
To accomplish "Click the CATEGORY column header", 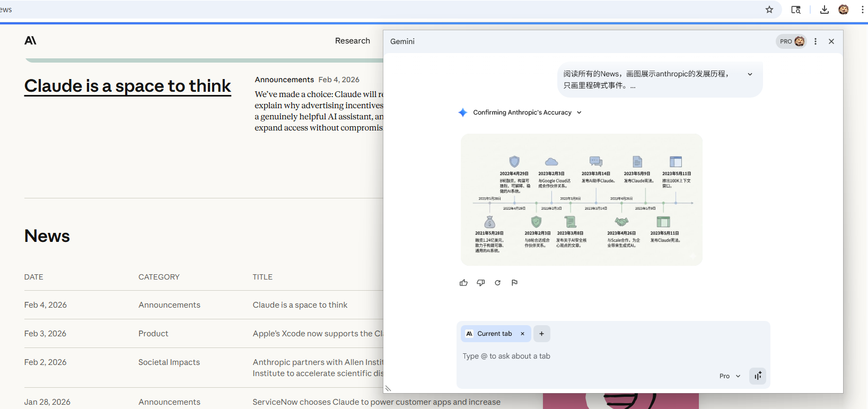I will coord(159,277).
